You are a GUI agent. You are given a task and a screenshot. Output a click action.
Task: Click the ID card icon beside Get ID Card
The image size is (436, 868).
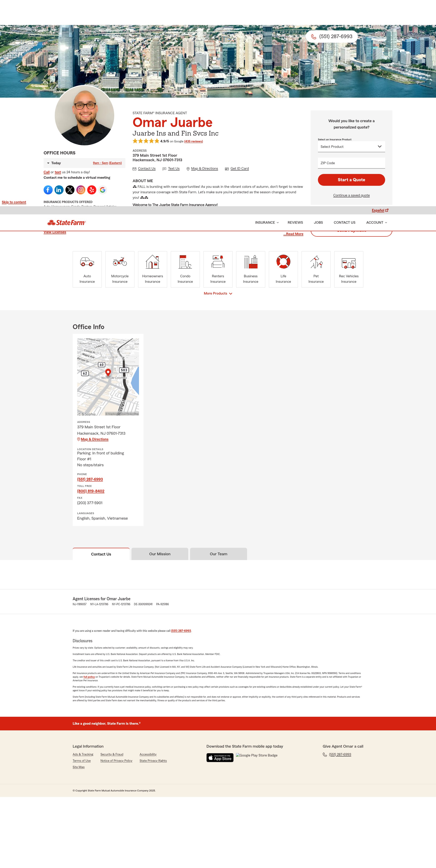[227, 169]
